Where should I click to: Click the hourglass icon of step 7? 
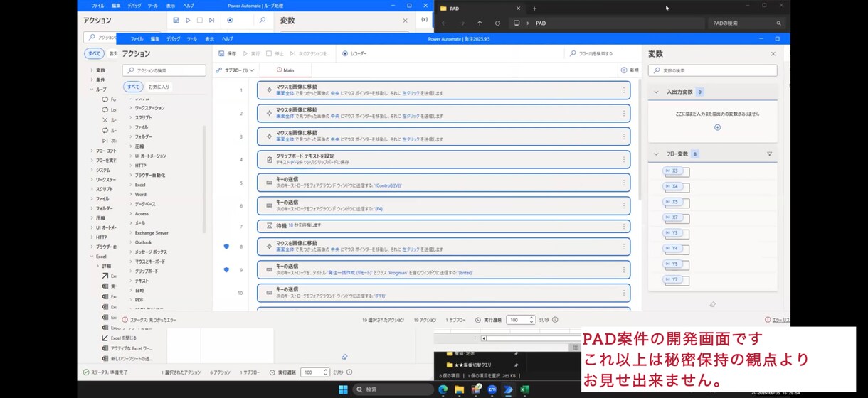click(269, 225)
